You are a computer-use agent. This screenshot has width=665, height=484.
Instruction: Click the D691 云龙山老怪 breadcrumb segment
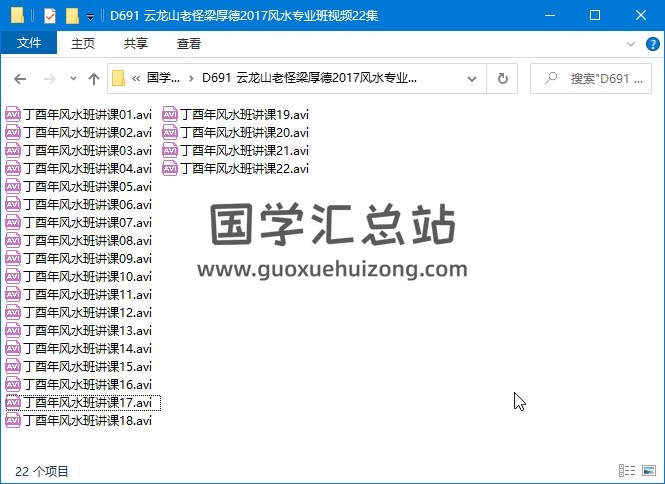point(310,78)
